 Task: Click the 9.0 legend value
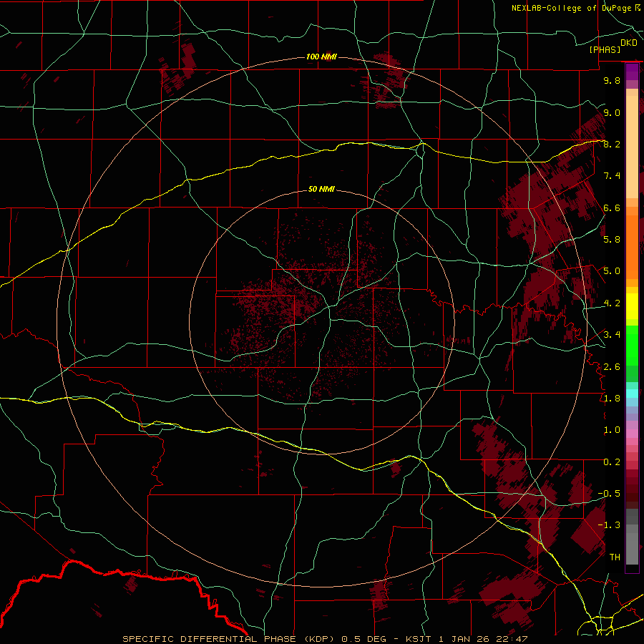[612, 112]
